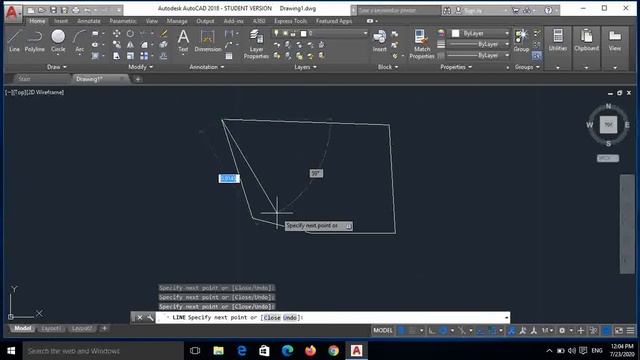Open the Insert block tool
Image resolution: width=640 pixels, height=360 pixels.
click(x=379, y=41)
